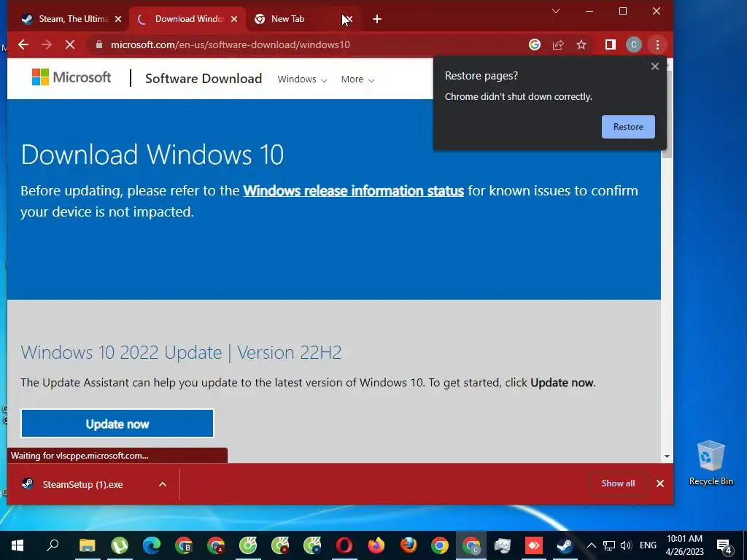Open the tab search chevron in the title bar
The image size is (747, 560).
(x=555, y=11)
